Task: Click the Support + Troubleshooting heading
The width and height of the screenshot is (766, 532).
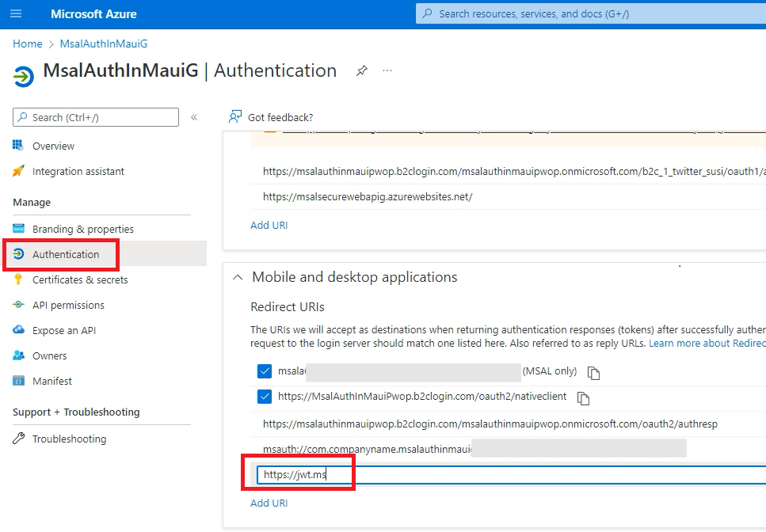Action: (76, 412)
